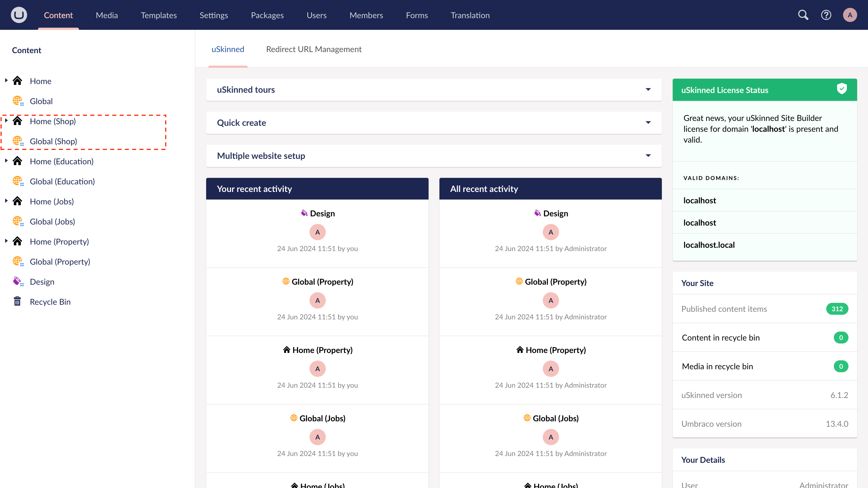The height and width of the screenshot is (488, 868).
Task: Click the house icon beside Home (Property)
Action: 18,241
